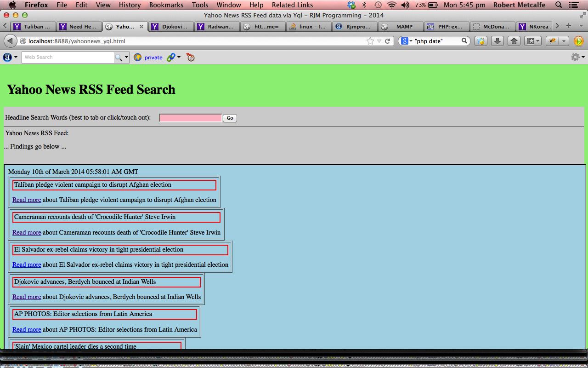Click the private toolbar link
The height and width of the screenshot is (368, 588).
[153, 57]
